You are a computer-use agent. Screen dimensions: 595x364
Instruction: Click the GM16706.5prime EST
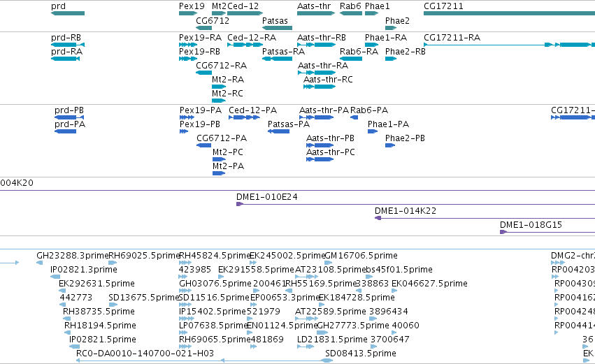coord(329,263)
